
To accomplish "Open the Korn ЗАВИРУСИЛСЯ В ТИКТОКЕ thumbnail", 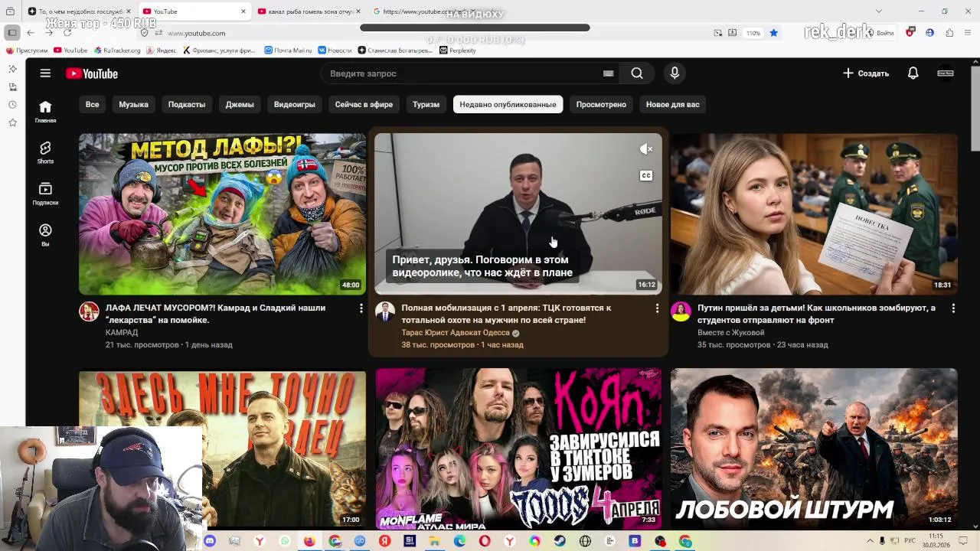I will coord(518,449).
